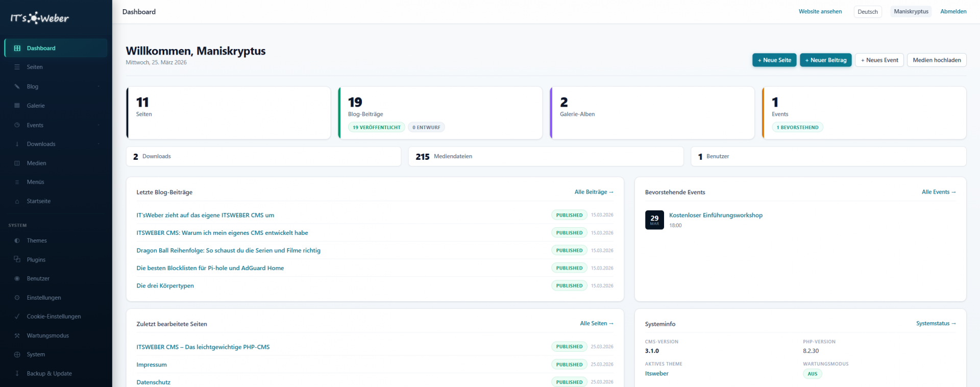Click the + Neuer Beitrag button
This screenshot has width=980, height=387.
coord(826,60)
